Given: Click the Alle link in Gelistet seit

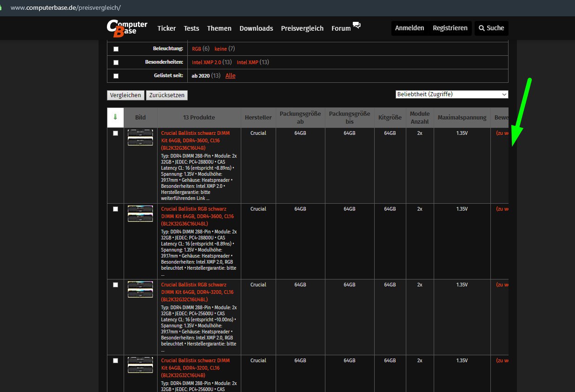Looking at the screenshot, I should (231, 76).
